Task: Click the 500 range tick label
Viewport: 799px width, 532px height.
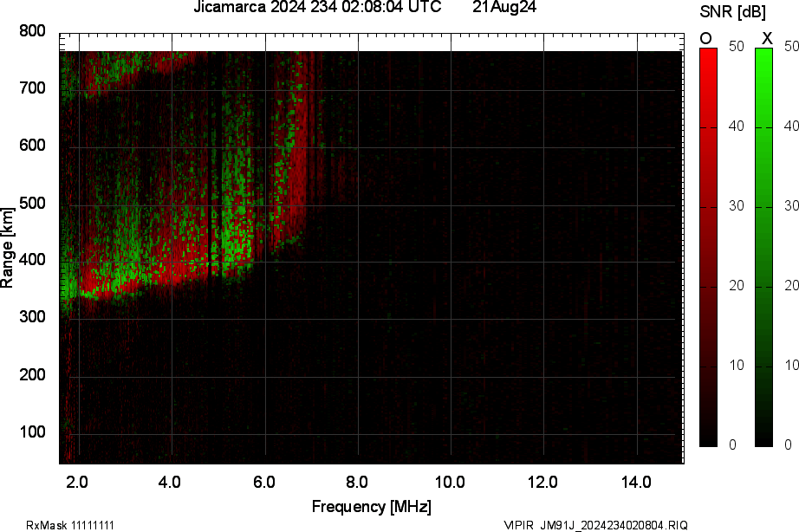Action: 33,203
